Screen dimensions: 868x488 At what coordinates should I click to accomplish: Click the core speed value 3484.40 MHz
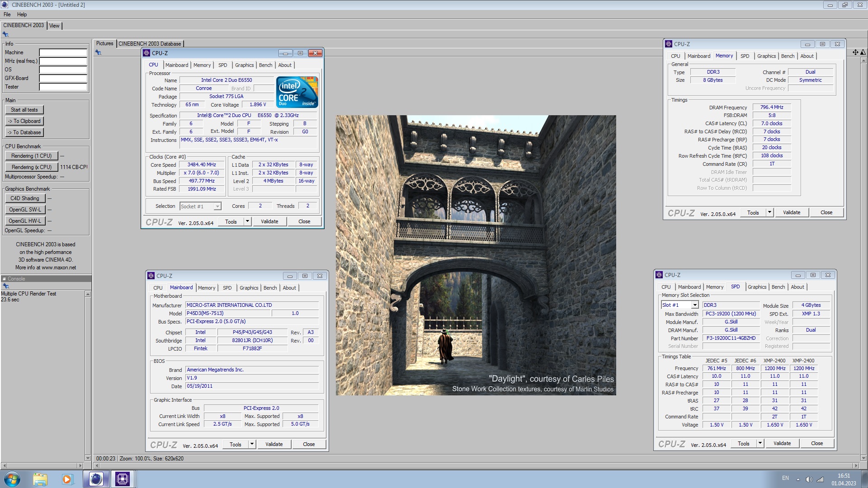click(x=202, y=164)
